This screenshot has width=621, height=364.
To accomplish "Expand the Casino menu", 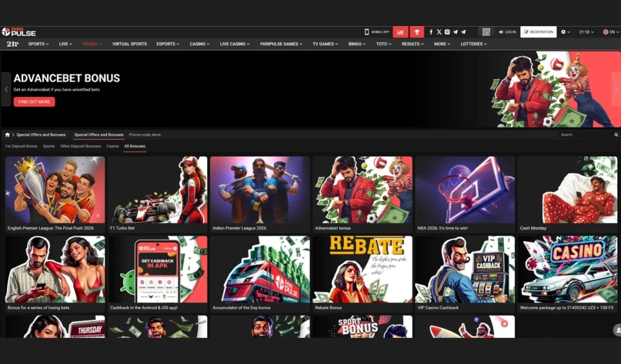I will (x=200, y=44).
